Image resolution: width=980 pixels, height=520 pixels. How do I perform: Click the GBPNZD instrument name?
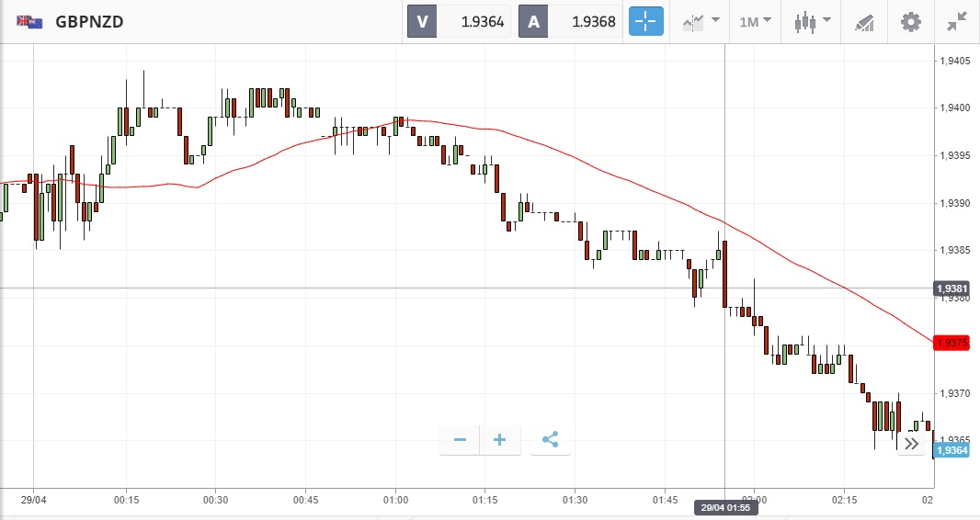(x=89, y=21)
